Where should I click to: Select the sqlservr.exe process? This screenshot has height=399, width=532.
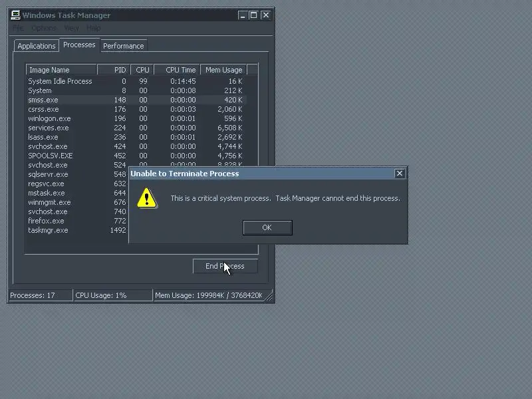click(x=77, y=174)
